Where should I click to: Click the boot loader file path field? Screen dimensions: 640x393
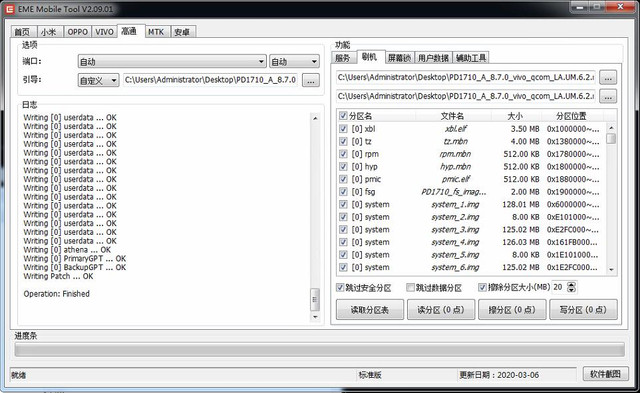(x=210, y=80)
